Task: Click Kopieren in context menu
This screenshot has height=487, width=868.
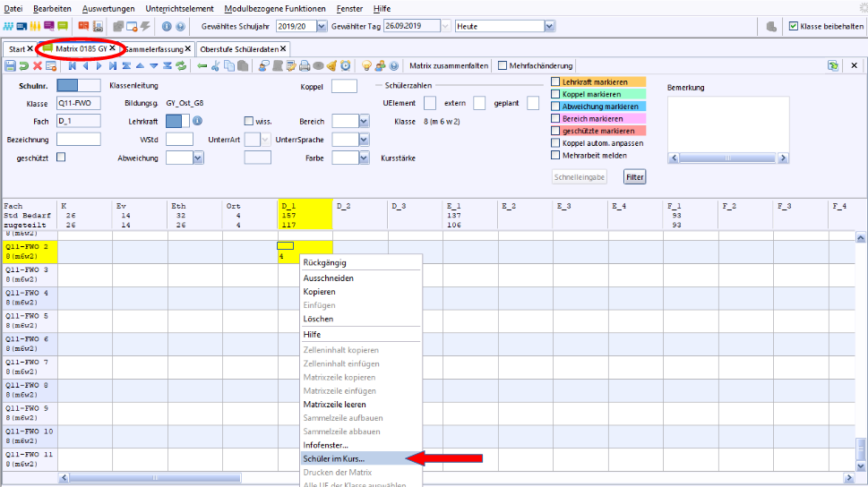Action: point(362,292)
